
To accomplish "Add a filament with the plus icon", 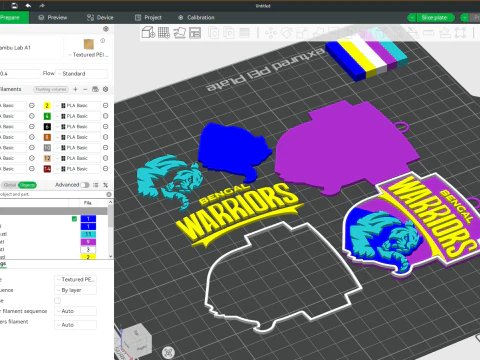I will 75,89.
